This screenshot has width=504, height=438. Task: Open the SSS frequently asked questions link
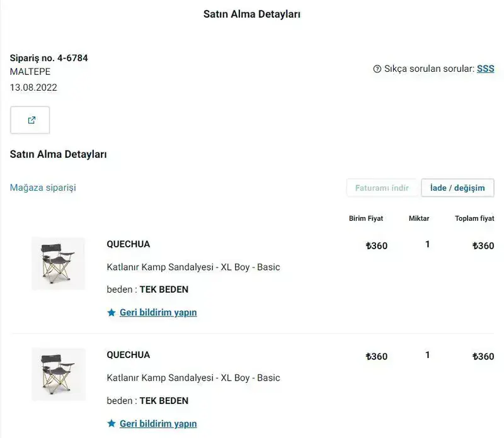[x=485, y=69]
